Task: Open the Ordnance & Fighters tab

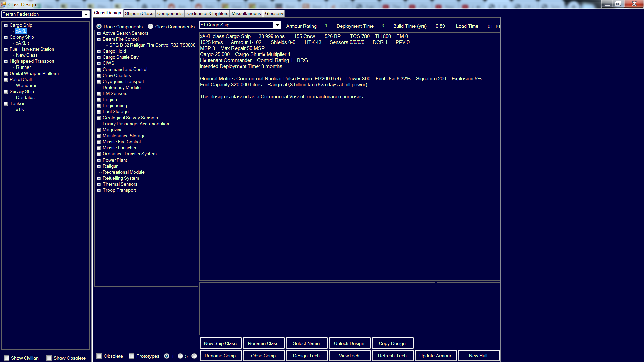Action: point(208,14)
